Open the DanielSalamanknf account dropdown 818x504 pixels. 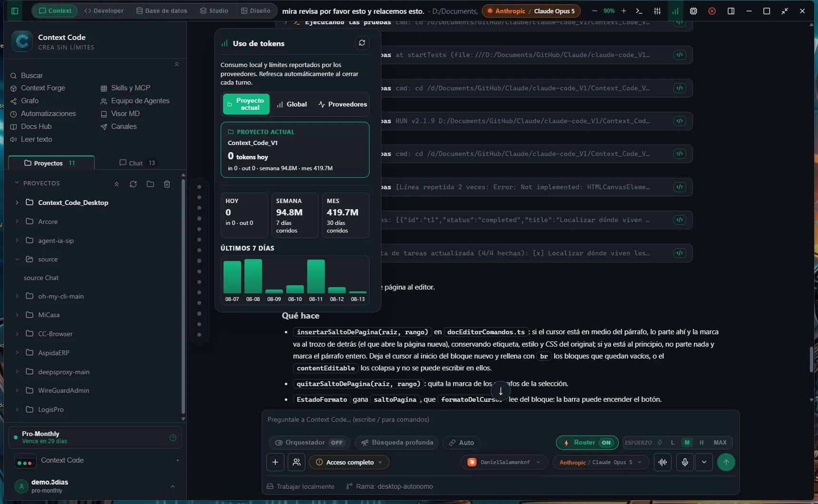tap(504, 462)
